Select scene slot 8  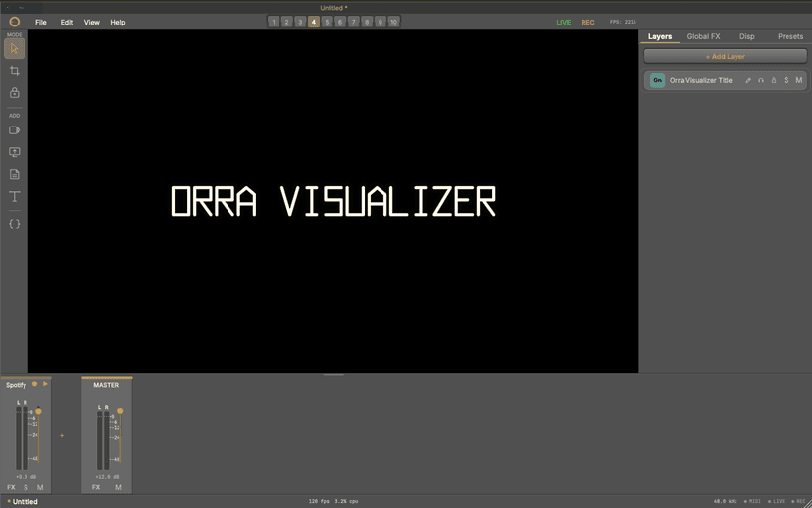(x=367, y=22)
